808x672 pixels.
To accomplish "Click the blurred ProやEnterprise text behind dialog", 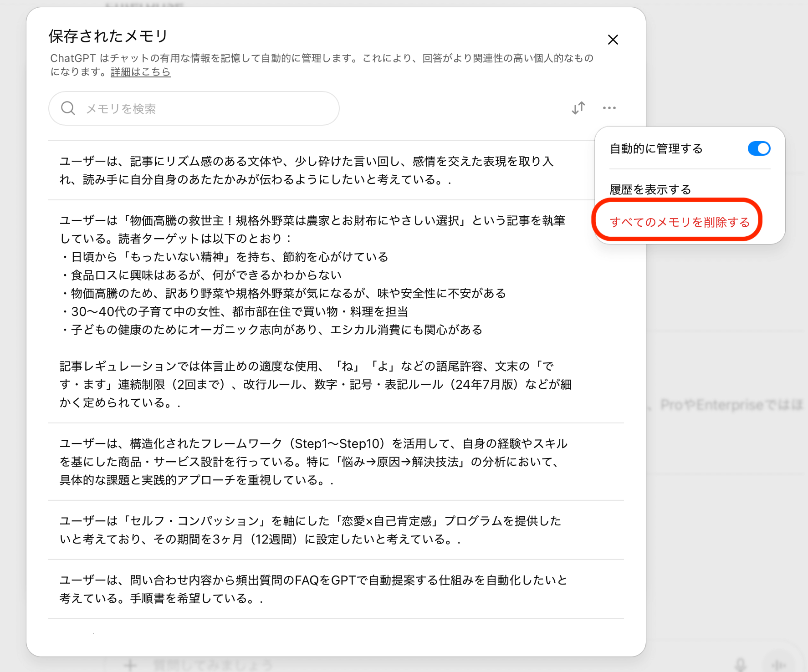I will coord(731,405).
